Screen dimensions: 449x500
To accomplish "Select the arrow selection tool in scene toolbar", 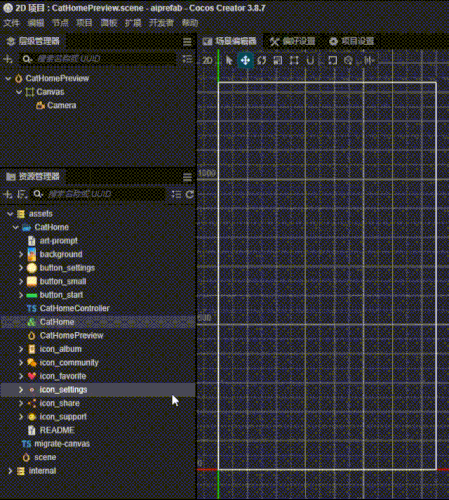I will click(x=229, y=60).
